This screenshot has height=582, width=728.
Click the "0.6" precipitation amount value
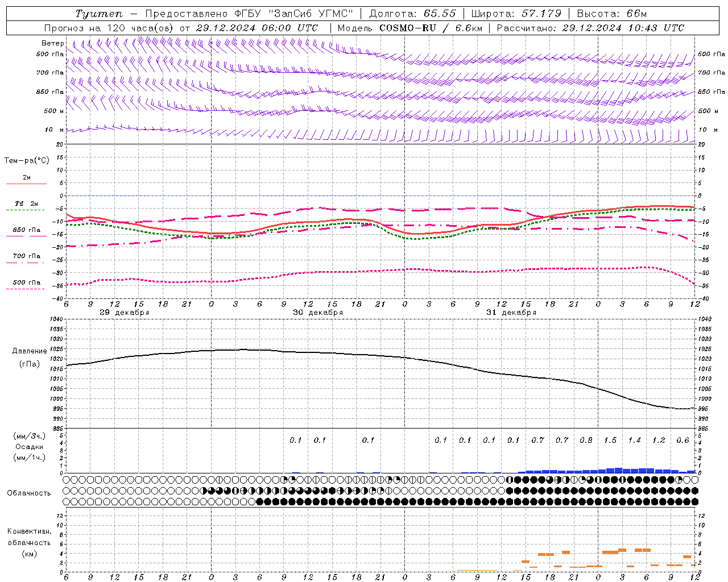(682, 440)
